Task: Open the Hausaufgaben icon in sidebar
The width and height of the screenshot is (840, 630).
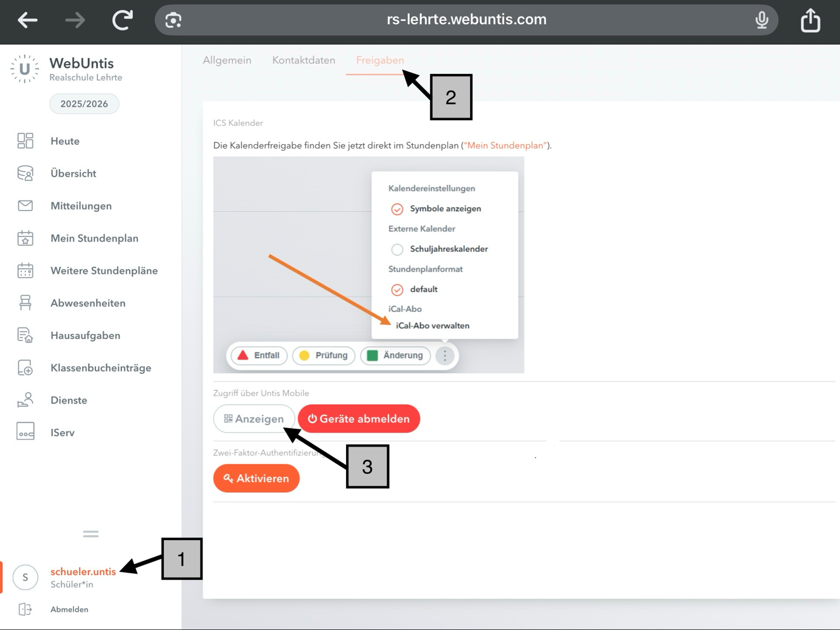Action: pyautogui.click(x=25, y=335)
